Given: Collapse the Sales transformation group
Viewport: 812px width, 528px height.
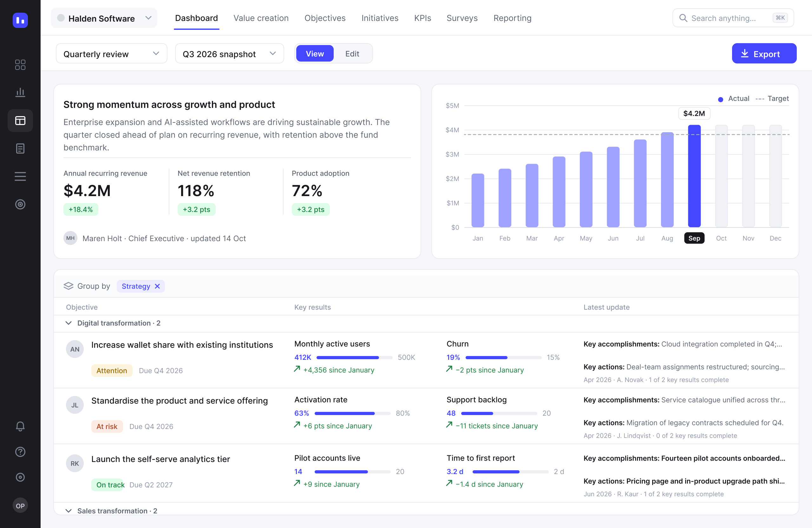Looking at the screenshot, I should 69,511.
